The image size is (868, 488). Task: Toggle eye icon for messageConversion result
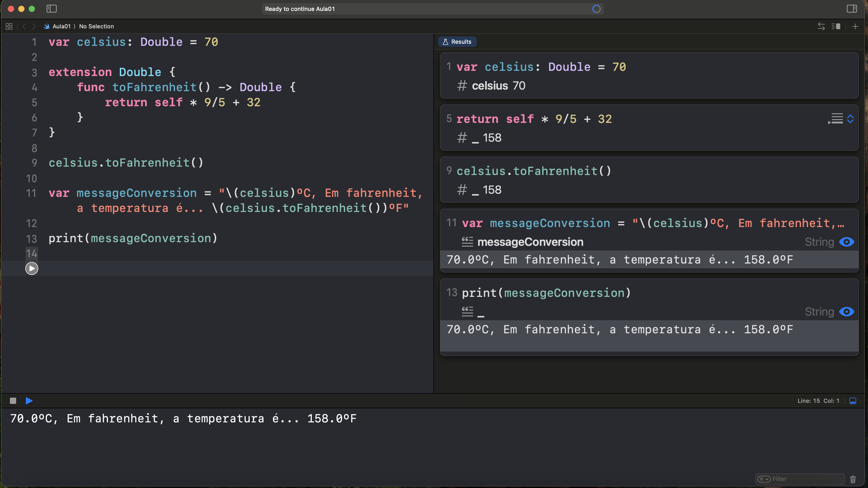pos(846,242)
